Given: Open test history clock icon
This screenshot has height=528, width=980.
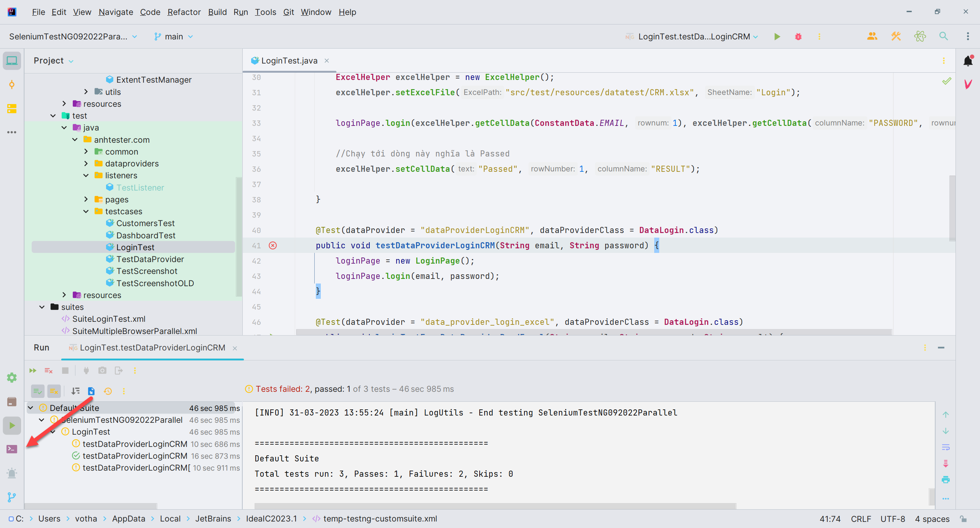Looking at the screenshot, I should coord(108,391).
